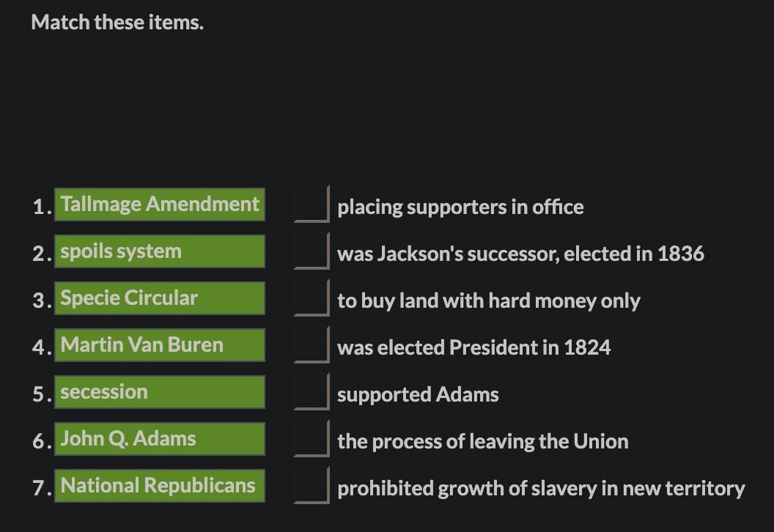This screenshot has width=774, height=532.
Task: Select the John Q. Adams term
Action: pyautogui.click(x=159, y=439)
